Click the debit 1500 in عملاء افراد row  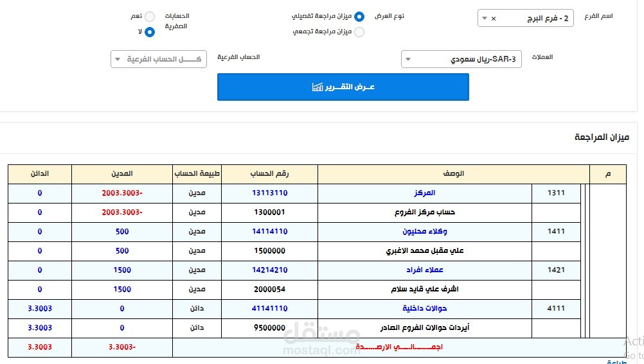122,270
